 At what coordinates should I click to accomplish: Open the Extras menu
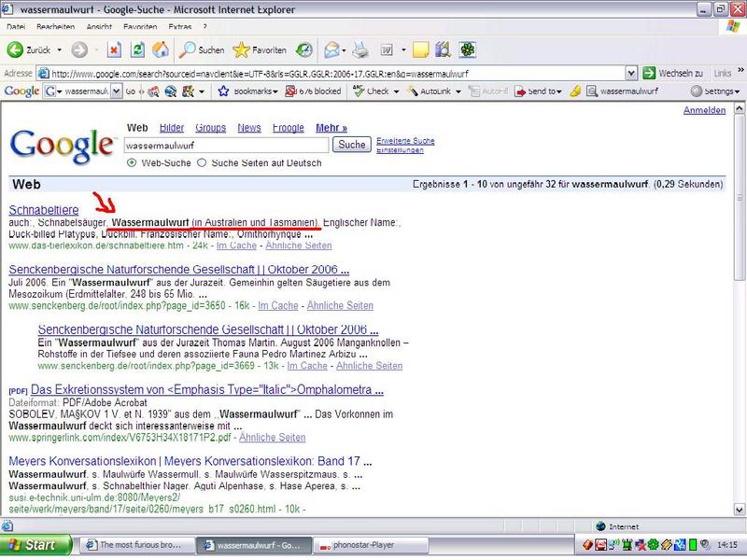point(180,27)
